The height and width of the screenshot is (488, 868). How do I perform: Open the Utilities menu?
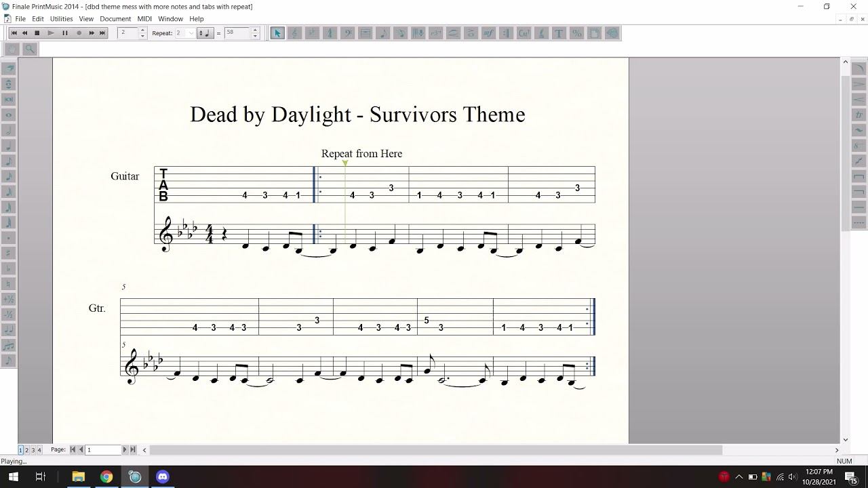click(x=61, y=19)
